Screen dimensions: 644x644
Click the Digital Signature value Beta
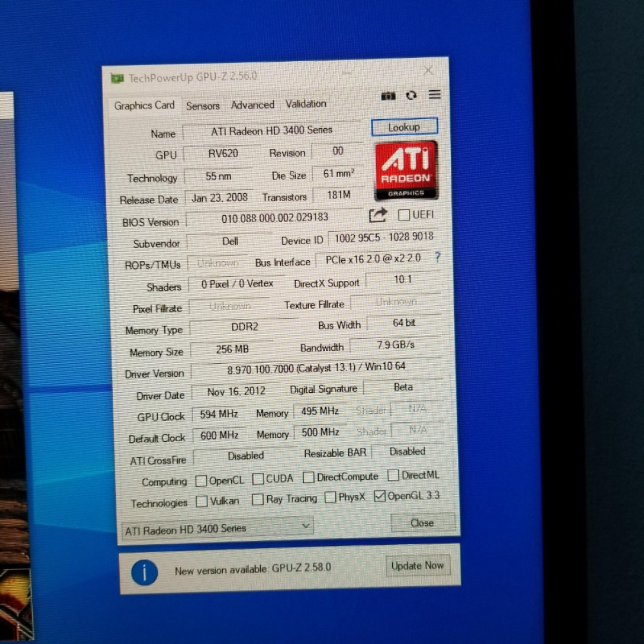click(403, 387)
